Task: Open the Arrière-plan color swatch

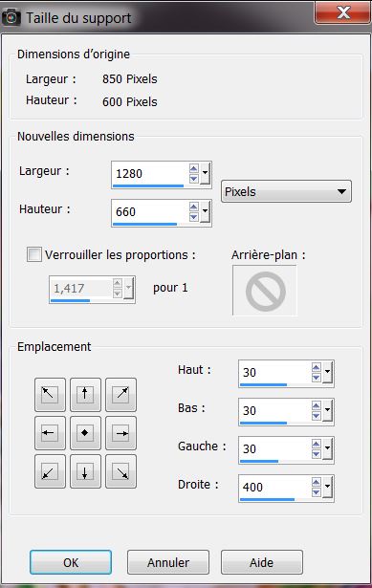Action: coord(265,291)
